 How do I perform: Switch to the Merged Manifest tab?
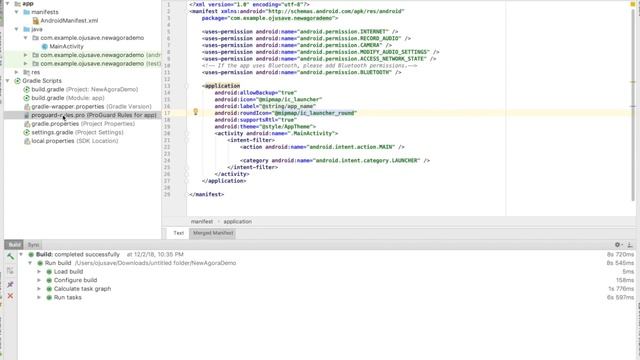point(213,233)
